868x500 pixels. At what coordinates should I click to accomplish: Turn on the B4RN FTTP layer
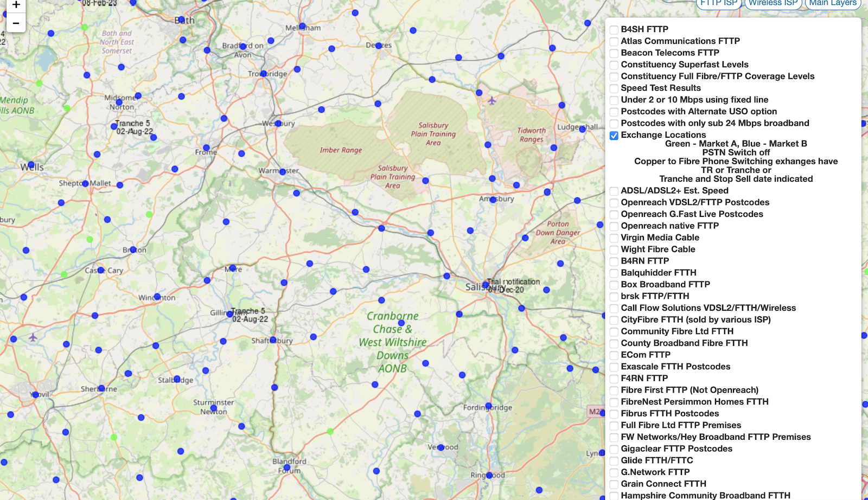pos(614,261)
